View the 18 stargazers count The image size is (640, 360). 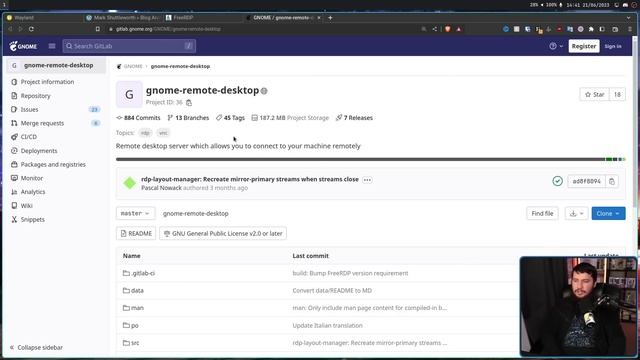pyautogui.click(x=617, y=94)
